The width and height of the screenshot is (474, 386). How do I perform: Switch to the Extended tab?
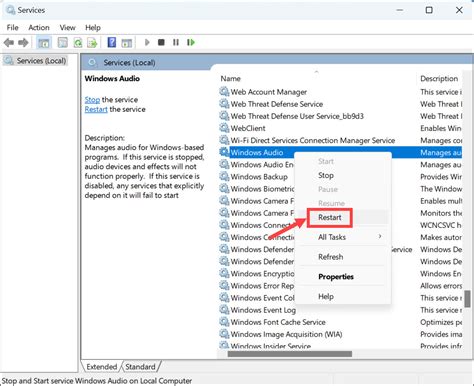tap(102, 367)
